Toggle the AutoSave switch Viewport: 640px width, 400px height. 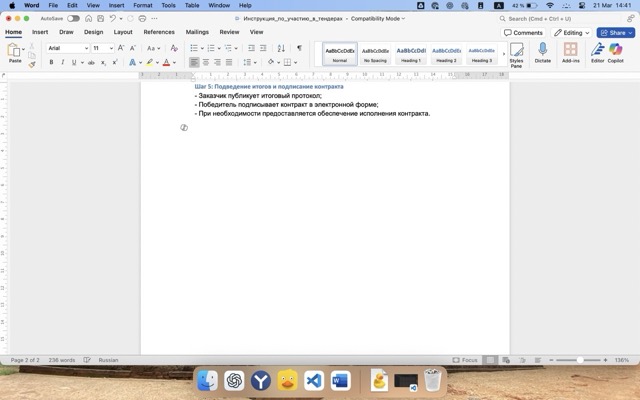tap(75, 18)
